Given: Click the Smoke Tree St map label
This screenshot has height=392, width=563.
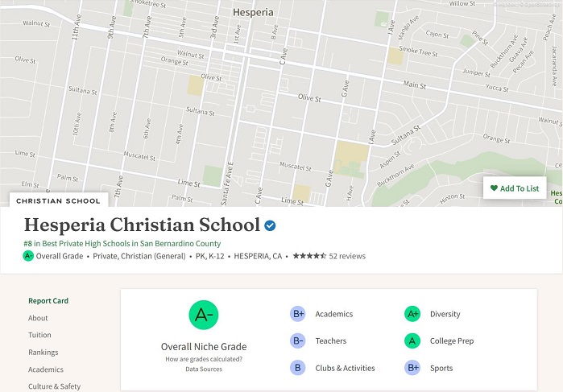Looking at the screenshot, I should (x=418, y=52).
